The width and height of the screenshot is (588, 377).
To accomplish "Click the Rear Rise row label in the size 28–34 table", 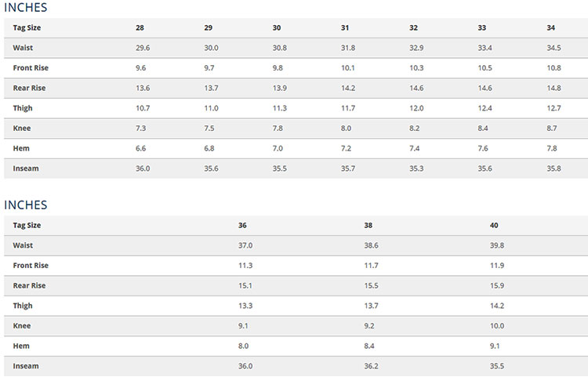I will point(29,89).
